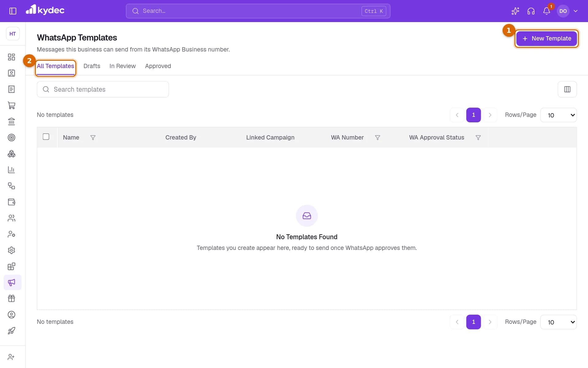Go to previous page in bottom pagination
The image size is (588, 368).
(x=457, y=322)
